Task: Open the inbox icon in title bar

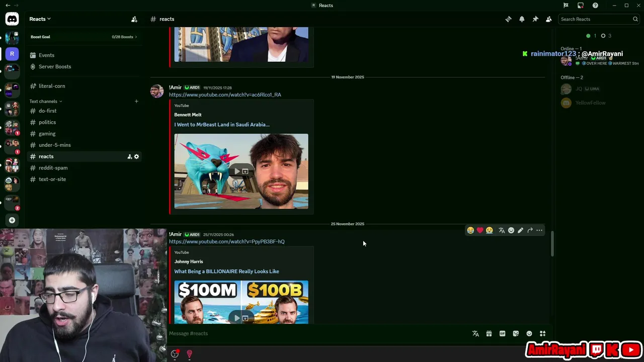Action: coord(581,5)
